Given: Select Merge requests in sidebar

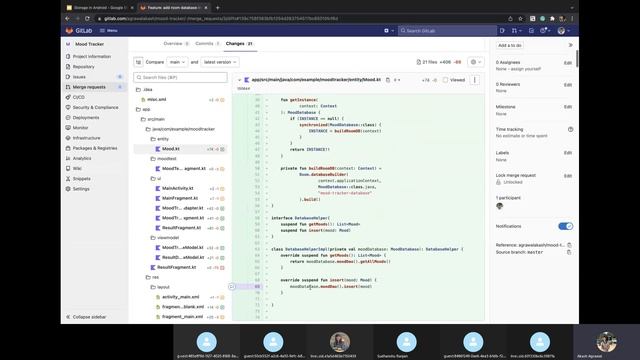Looking at the screenshot, I should click(89, 87).
